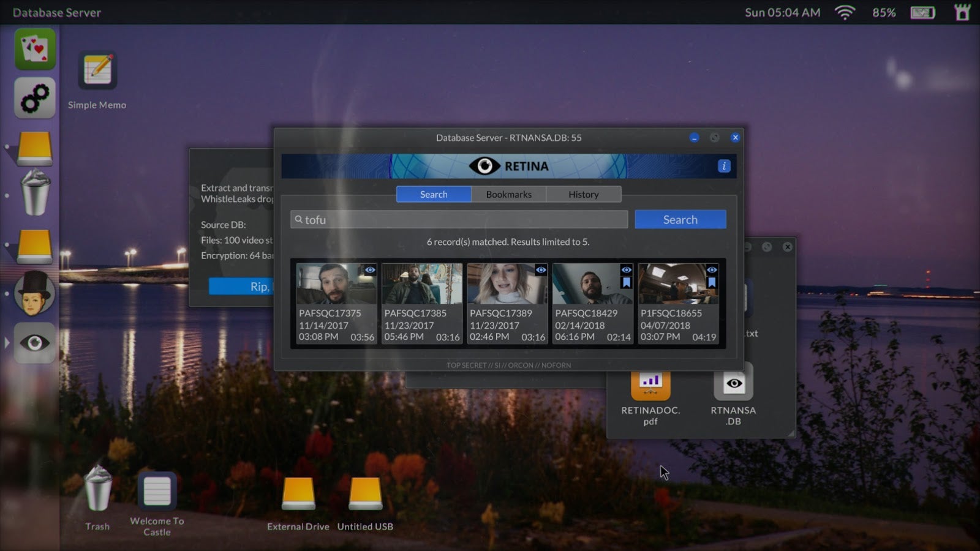Toggle watched eye on clip PAFSQC17375
Image resolution: width=980 pixels, height=551 pixels.
[370, 270]
